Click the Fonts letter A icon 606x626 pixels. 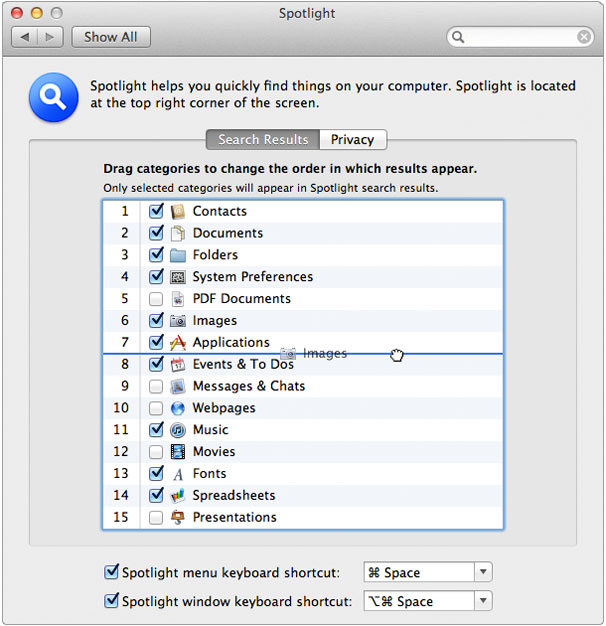[178, 474]
